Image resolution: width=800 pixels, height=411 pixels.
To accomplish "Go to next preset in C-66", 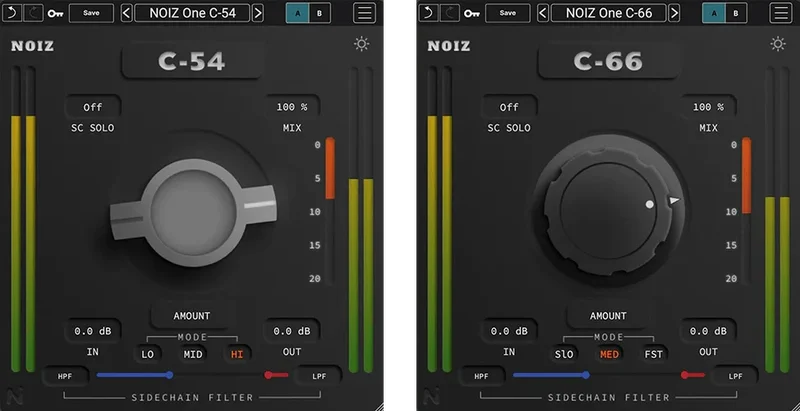I will tap(674, 13).
